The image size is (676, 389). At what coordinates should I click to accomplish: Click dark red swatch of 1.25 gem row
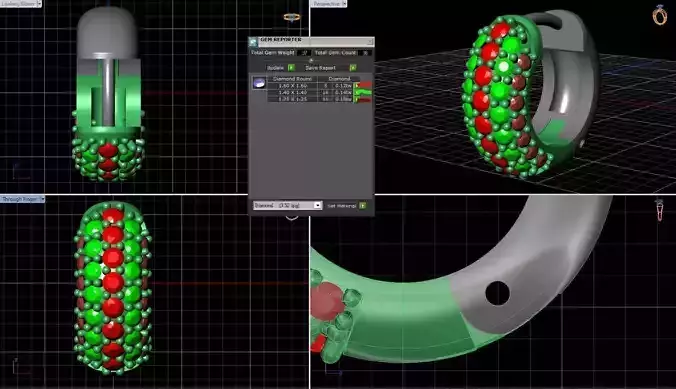tap(363, 99)
